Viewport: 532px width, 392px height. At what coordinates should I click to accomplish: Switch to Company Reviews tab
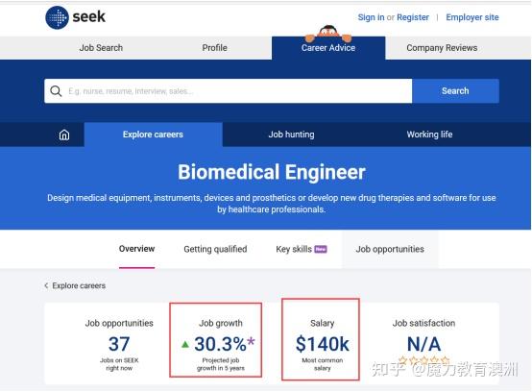click(x=442, y=48)
